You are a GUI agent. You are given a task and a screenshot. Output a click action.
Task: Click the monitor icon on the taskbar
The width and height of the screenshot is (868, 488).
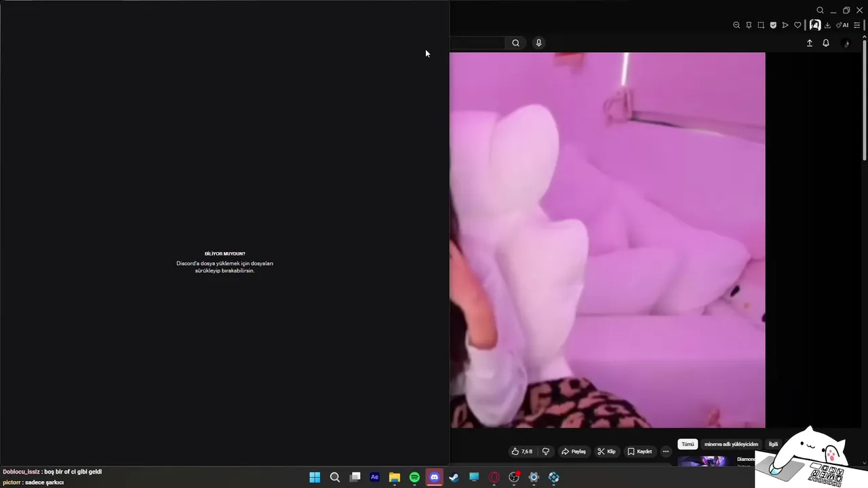coord(474,477)
